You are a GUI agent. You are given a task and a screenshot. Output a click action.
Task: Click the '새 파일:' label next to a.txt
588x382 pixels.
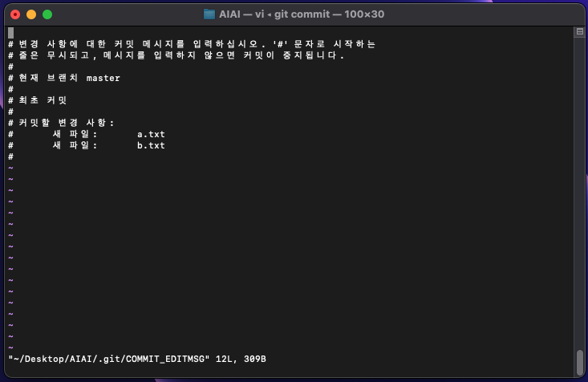75,134
